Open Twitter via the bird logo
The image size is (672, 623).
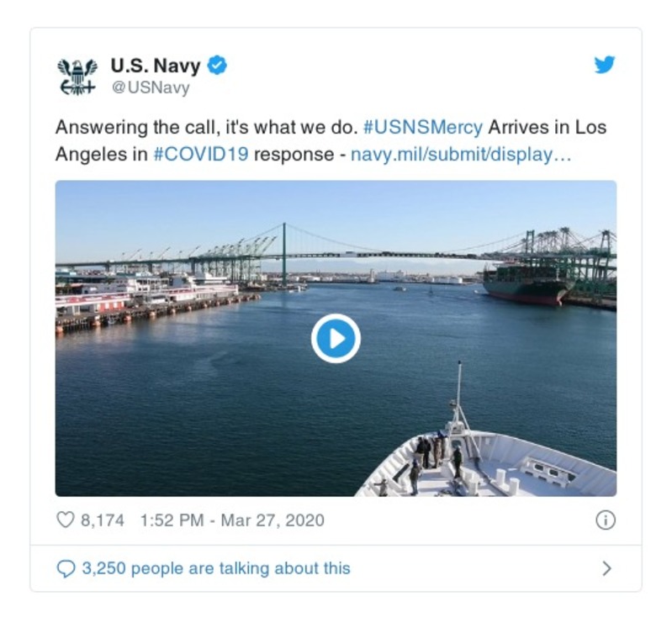pyautogui.click(x=605, y=65)
